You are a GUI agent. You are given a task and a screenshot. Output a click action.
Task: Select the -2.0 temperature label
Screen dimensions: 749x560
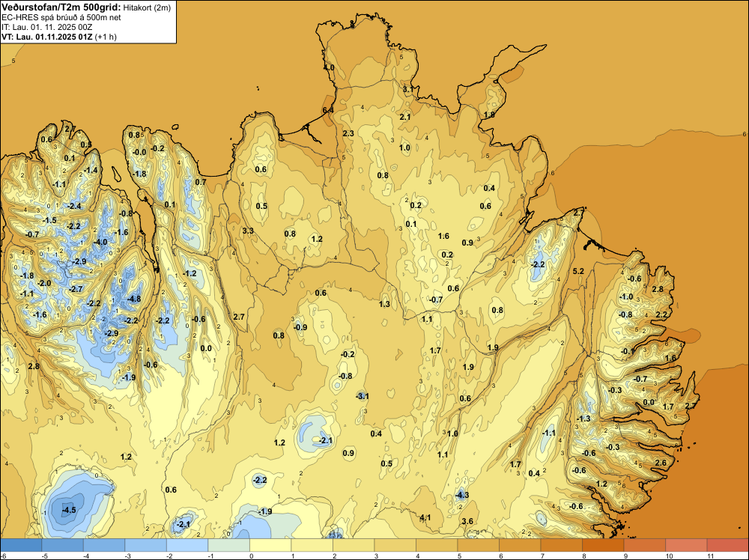(43, 284)
